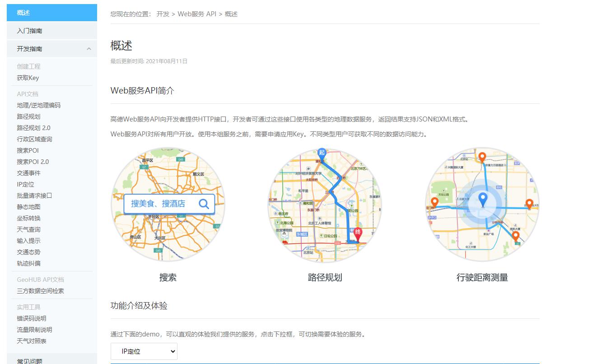The width and height of the screenshot is (616, 364).
Task: Open 批量请求接口 page
Action: coord(34,196)
